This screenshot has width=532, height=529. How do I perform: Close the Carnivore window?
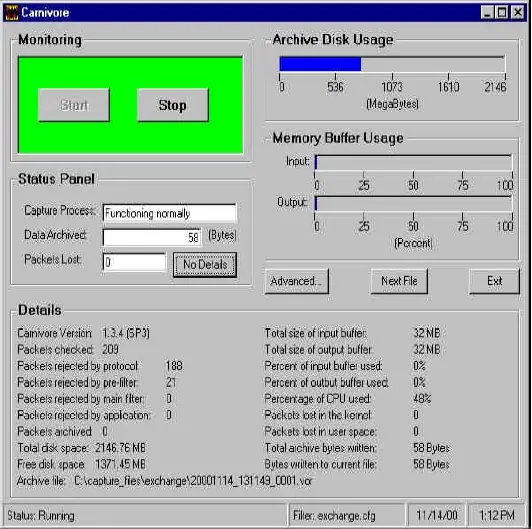[x=518, y=13]
